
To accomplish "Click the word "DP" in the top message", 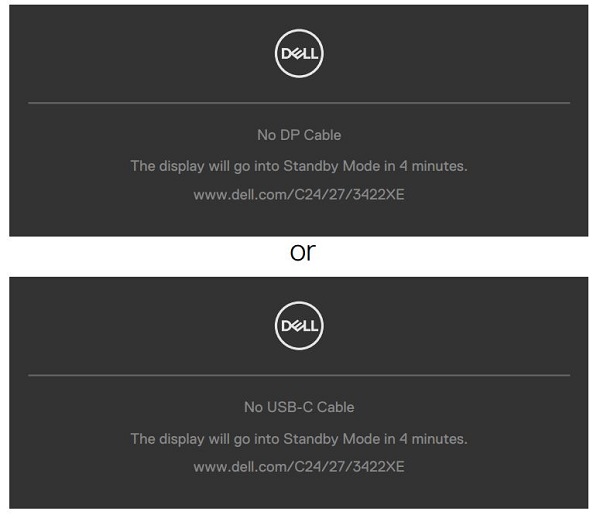I will pos(291,135).
